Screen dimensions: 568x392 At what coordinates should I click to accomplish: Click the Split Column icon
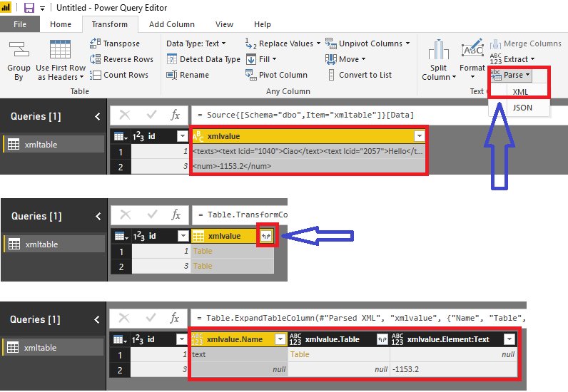coord(439,49)
